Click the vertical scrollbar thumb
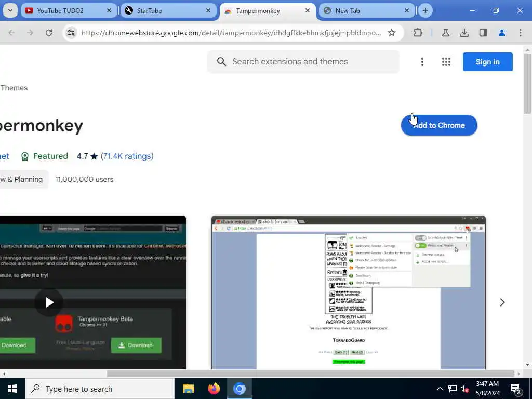 527,84
